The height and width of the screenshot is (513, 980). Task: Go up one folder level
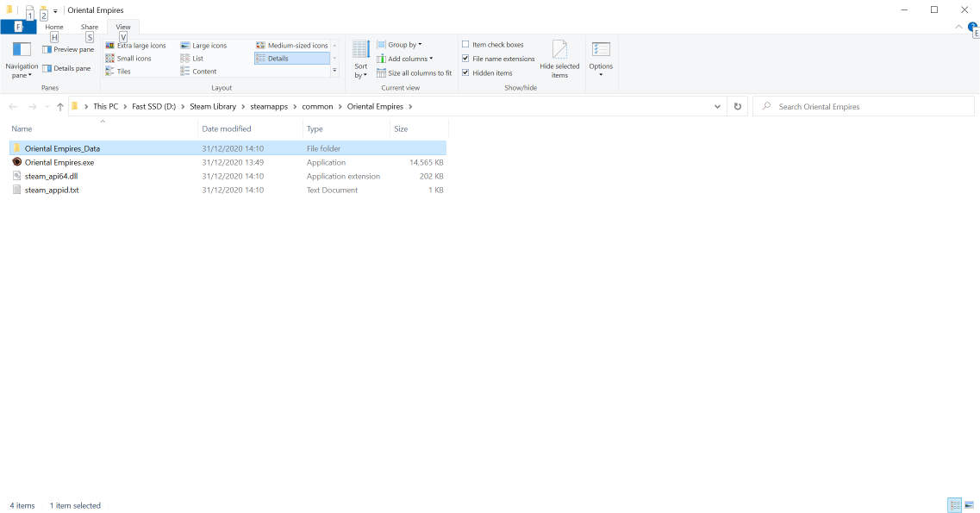pos(60,107)
